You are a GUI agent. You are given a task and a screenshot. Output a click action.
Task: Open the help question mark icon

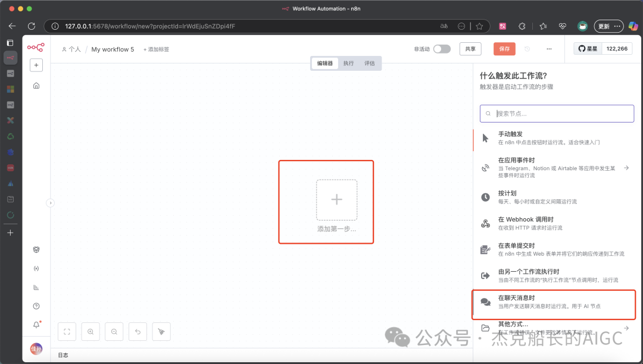point(36,306)
